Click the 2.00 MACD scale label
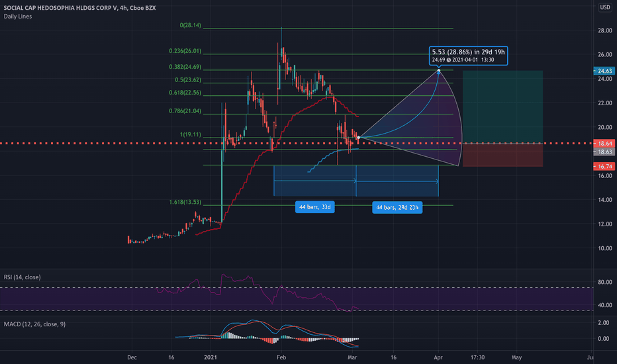This screenshot has height=364, width=617. [604, 323]
